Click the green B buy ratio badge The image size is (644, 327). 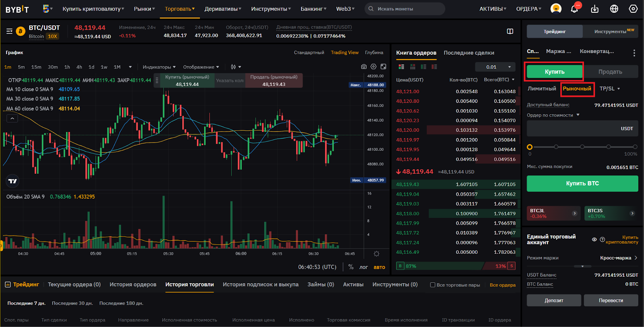point(400,266)
